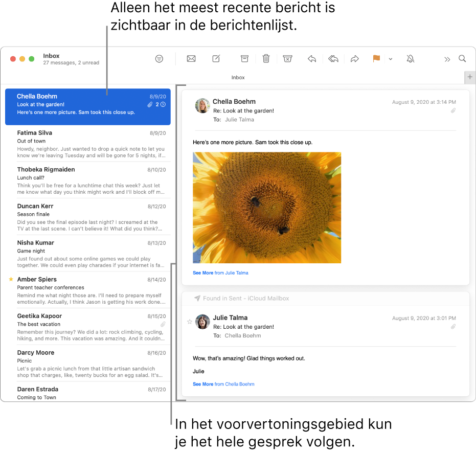This screenshot has width=476, height=453.
Task: Reply to the selected message
Action: [312, 59]
